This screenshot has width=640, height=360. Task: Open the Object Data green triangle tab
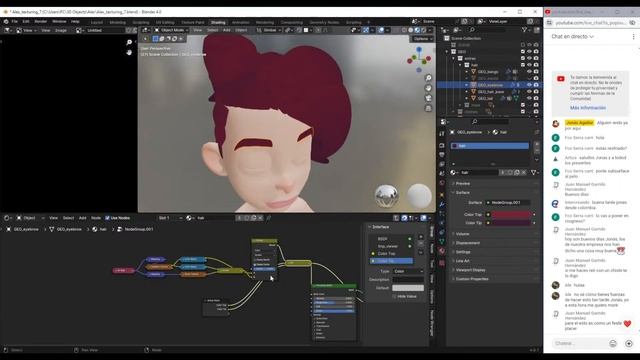442,241
